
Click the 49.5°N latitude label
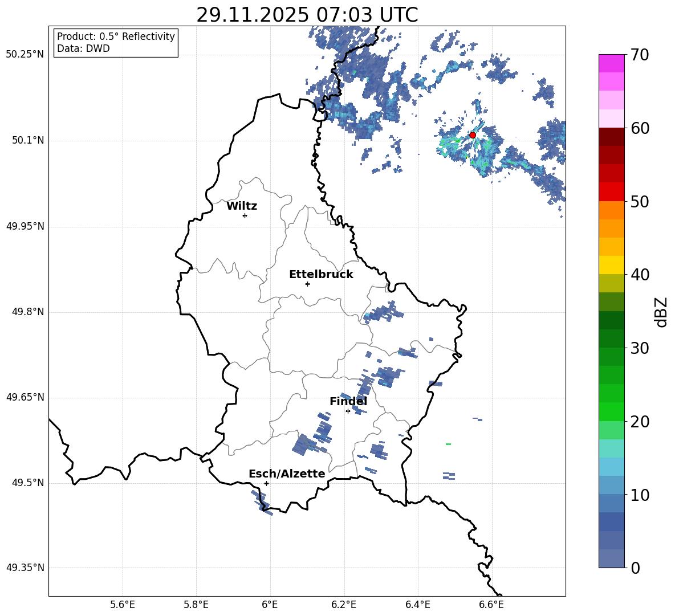tap(27, 483)
